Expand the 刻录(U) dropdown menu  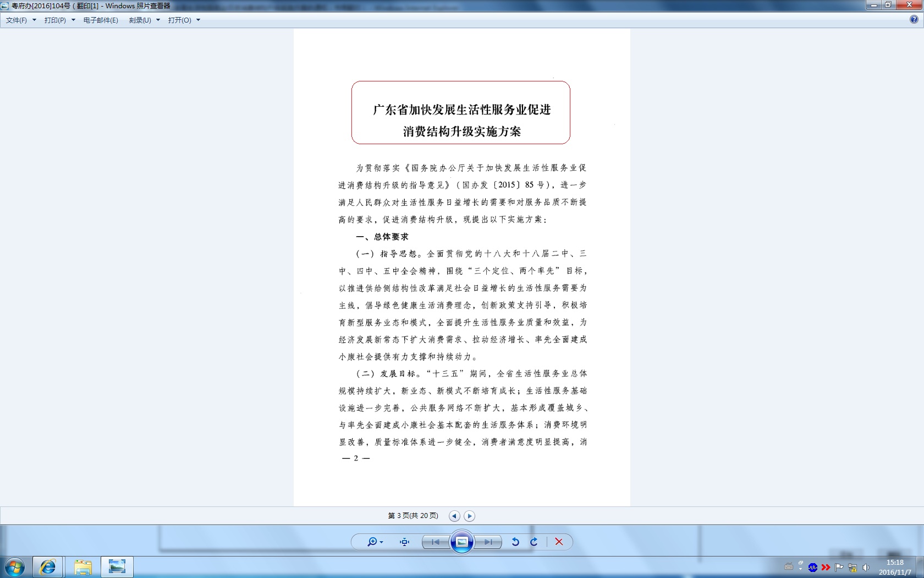(144, 20)
